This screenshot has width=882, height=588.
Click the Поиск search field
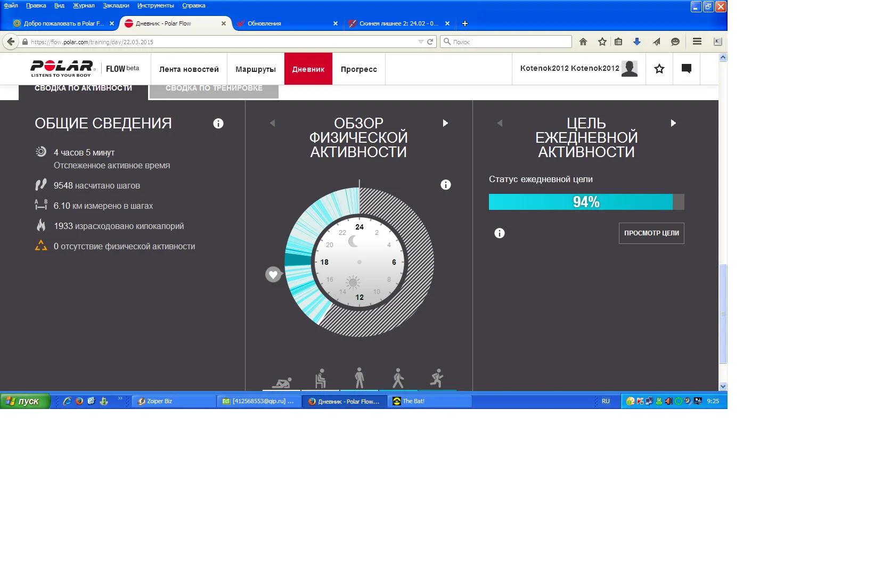(x=506, y=42)
